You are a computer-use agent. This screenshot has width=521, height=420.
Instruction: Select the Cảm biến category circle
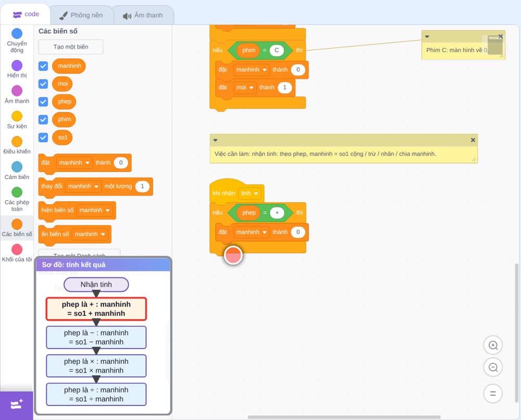pos(17,167)
